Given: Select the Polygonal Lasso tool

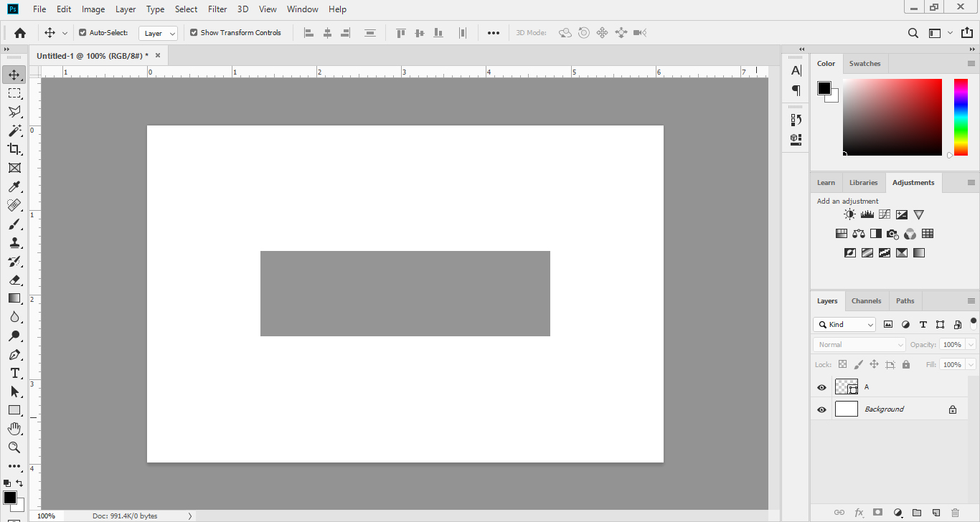Looking at the screenshot, I should click(x=14, y=112).
